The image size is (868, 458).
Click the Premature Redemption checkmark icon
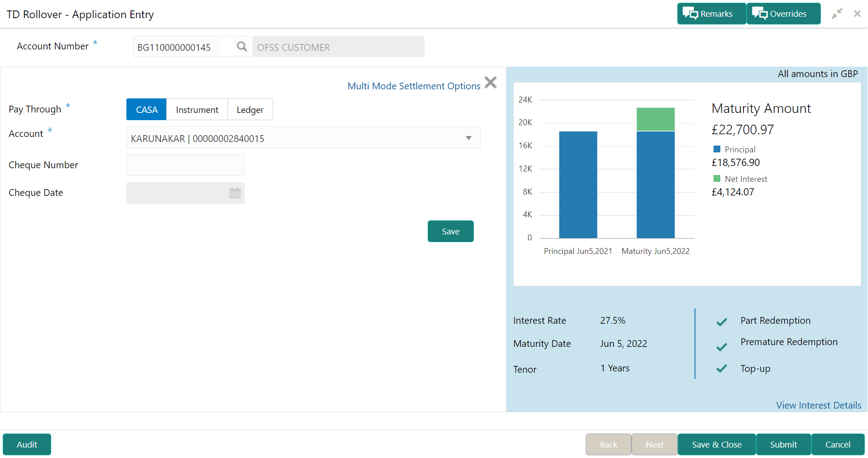tap(722, 347)
